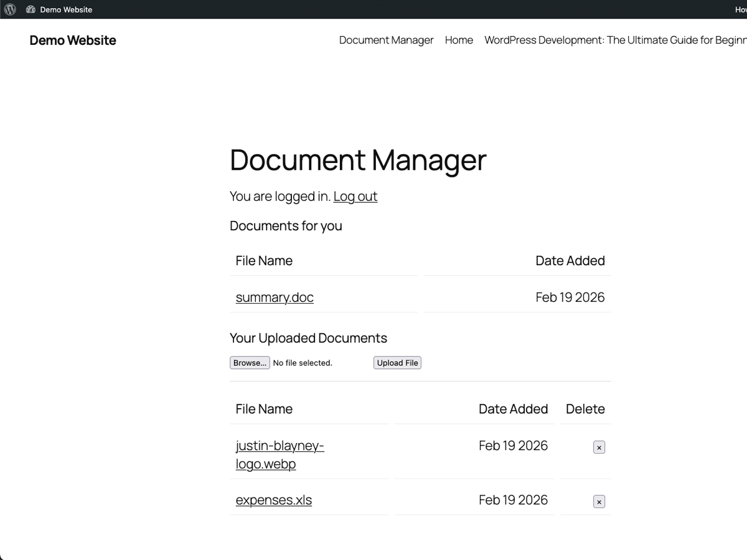
Task: Click the Howdy account menu at top right
Action: (740, 9)
